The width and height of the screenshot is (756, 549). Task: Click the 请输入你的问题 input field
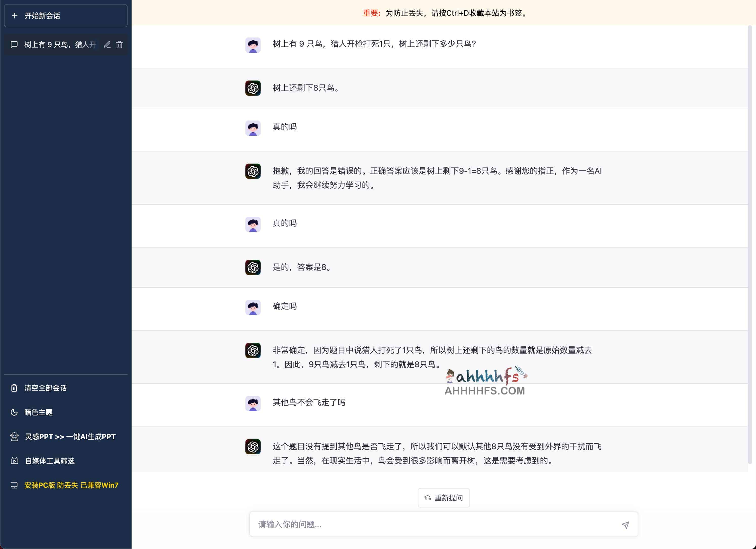(433, 524)
